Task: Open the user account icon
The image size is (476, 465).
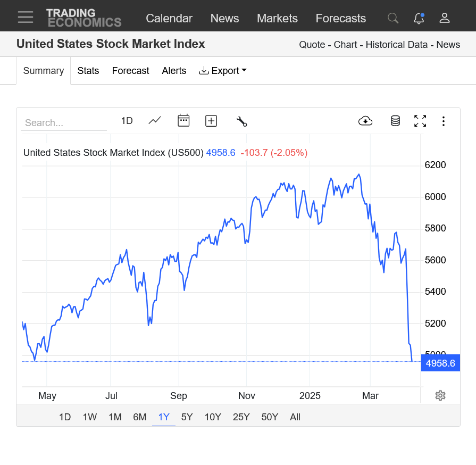Action: [x=445, y=18]
